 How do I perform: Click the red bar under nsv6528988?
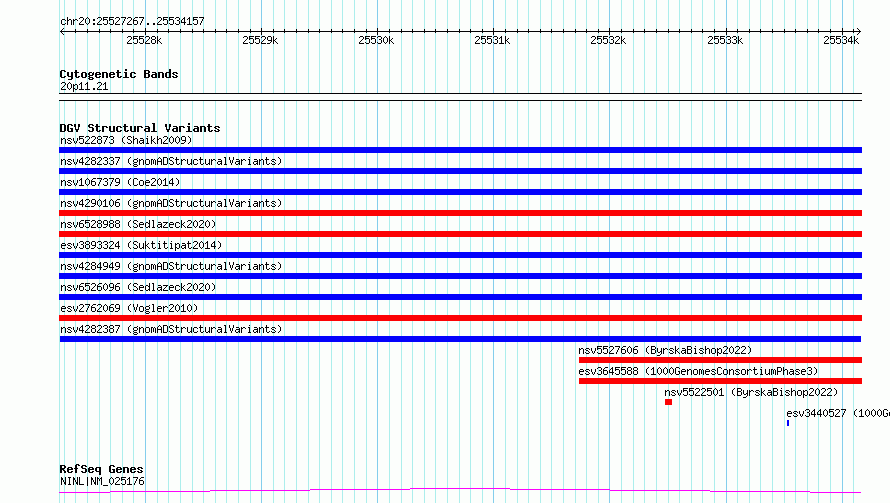pos(460,234)
